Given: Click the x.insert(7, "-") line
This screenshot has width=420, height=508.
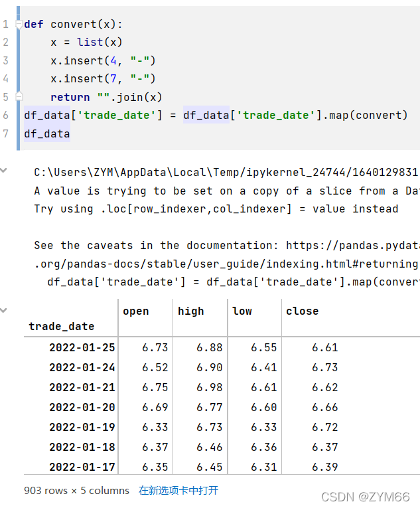Looking at the screenshot, I should [103, 78].
